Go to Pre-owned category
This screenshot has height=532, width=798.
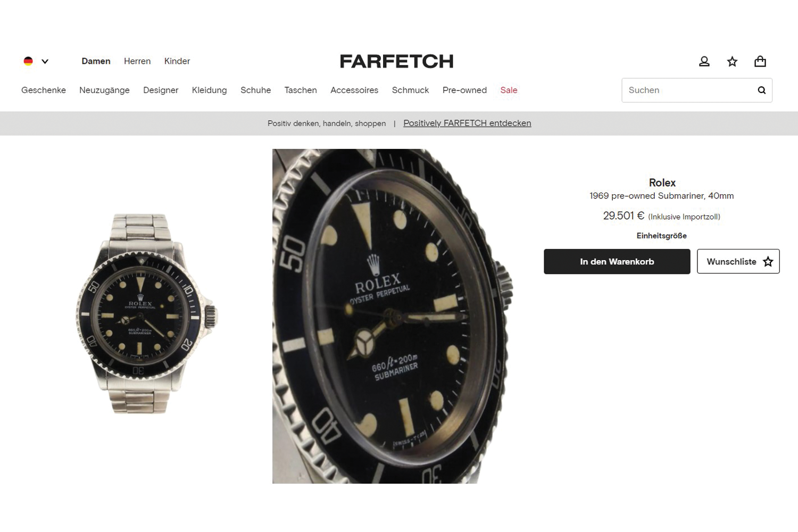pyautogui.click(x=464, y=90)
